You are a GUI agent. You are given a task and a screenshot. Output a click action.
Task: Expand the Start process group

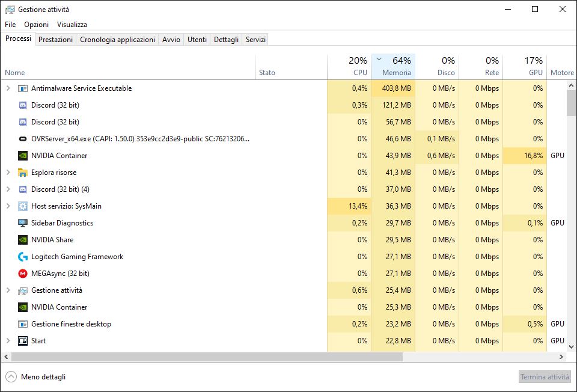tap(8, 341)
